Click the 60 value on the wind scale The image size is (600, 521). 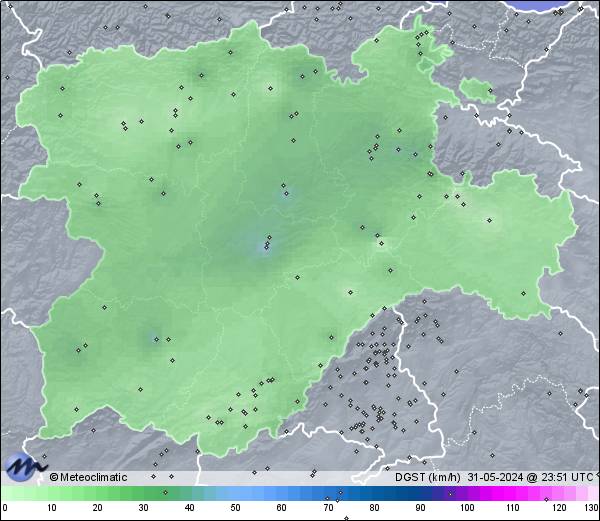pyautogui.click(x=281, y=508)
